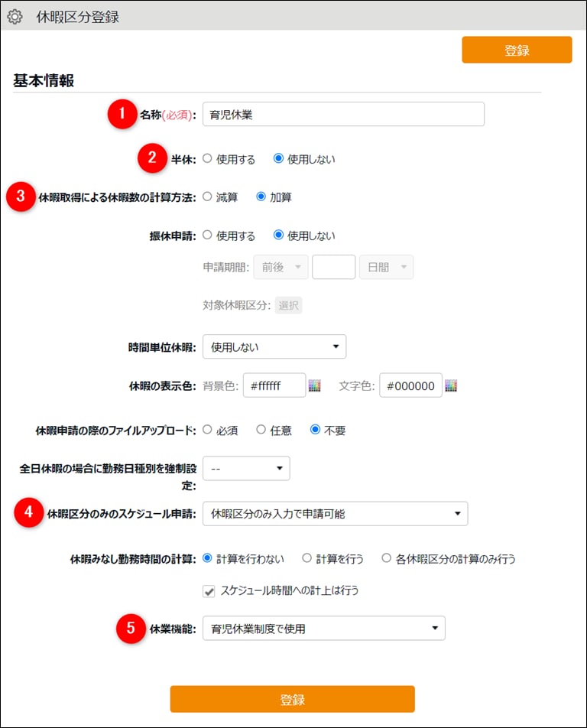Screen dimensions: 587x728
Task: Open 休暇区分のみのスケジュール申請 dropdown
Action: click(335, 514)
